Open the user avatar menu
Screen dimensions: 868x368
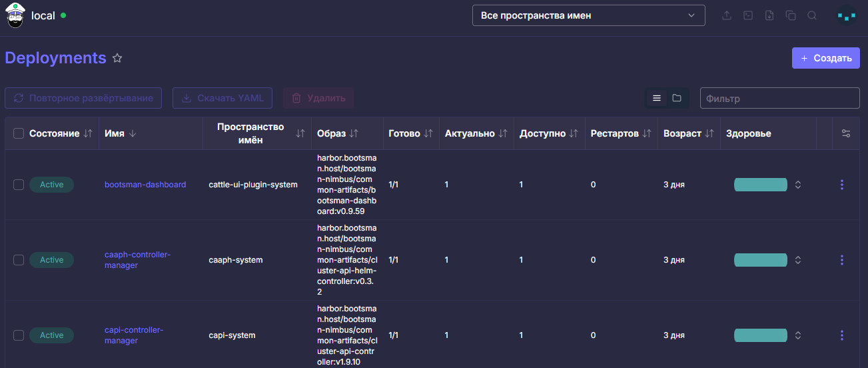[x=847, y=15]
